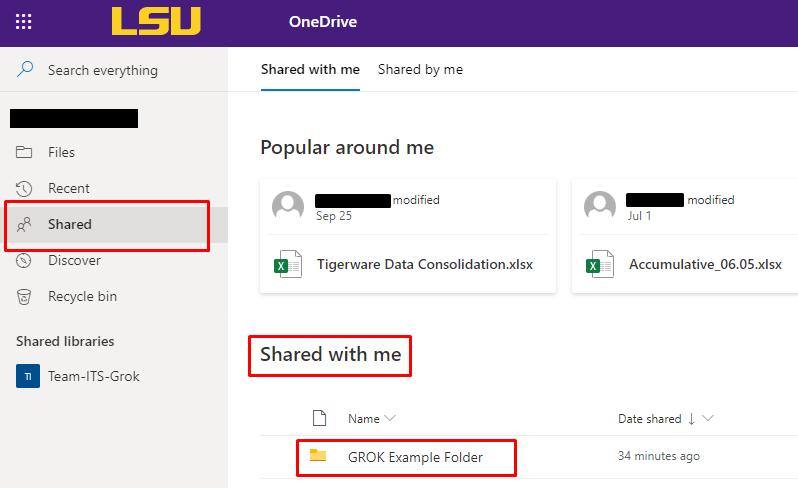Select Shared in the sidebar

(114, 224)
